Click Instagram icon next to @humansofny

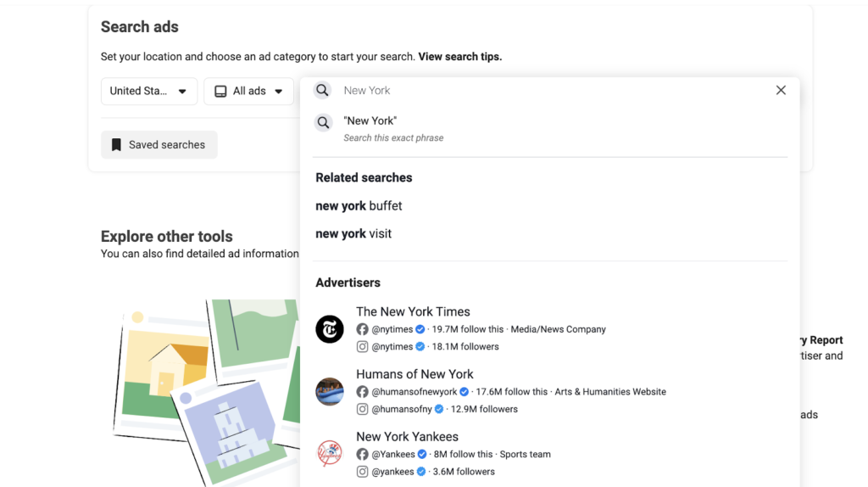click(x=362, y=409)
